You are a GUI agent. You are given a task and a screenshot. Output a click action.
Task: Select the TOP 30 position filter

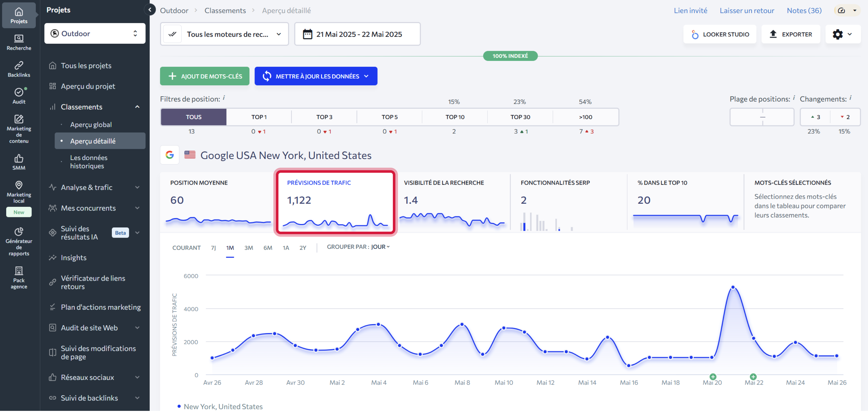[x=520, y=117]
